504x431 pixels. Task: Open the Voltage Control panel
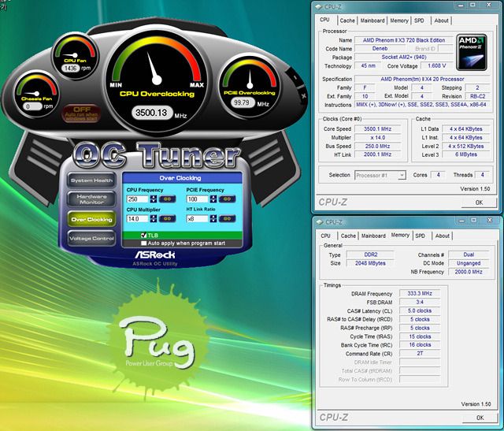point(91,238)
